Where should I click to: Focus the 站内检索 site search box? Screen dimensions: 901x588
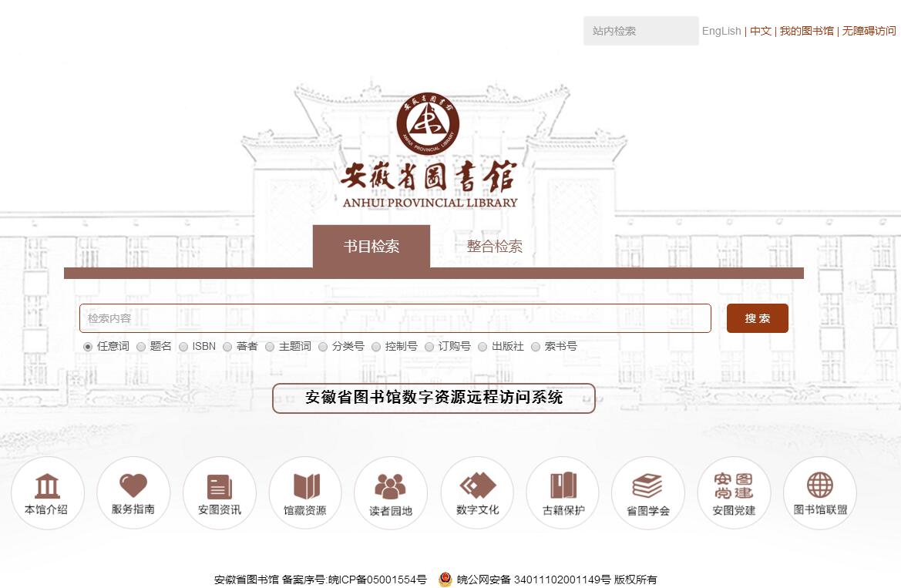[x=641, y=31]
